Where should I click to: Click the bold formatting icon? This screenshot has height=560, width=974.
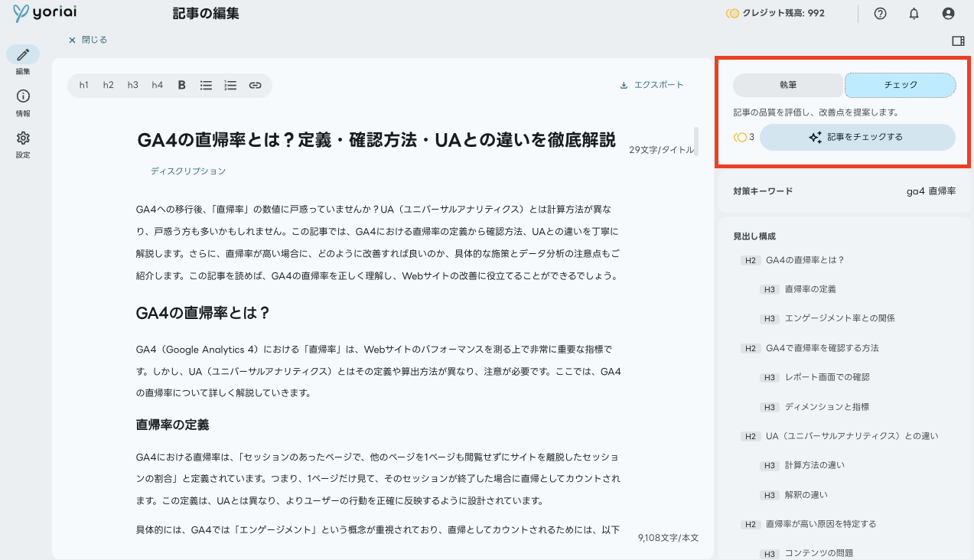pos(182,85)
